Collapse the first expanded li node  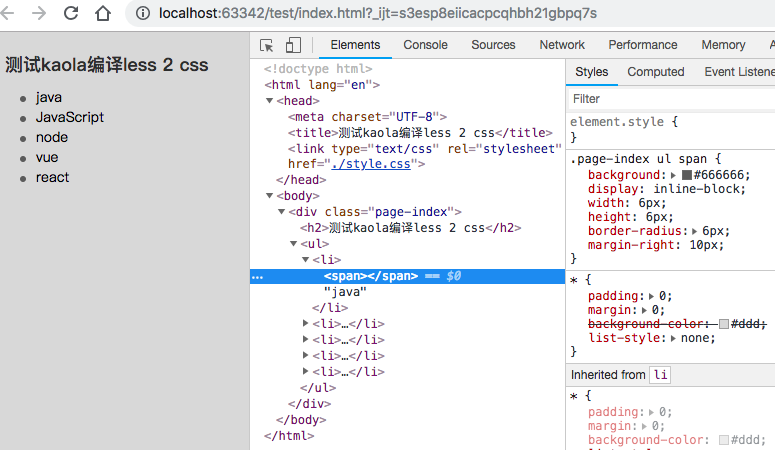[x=305, y=260]
